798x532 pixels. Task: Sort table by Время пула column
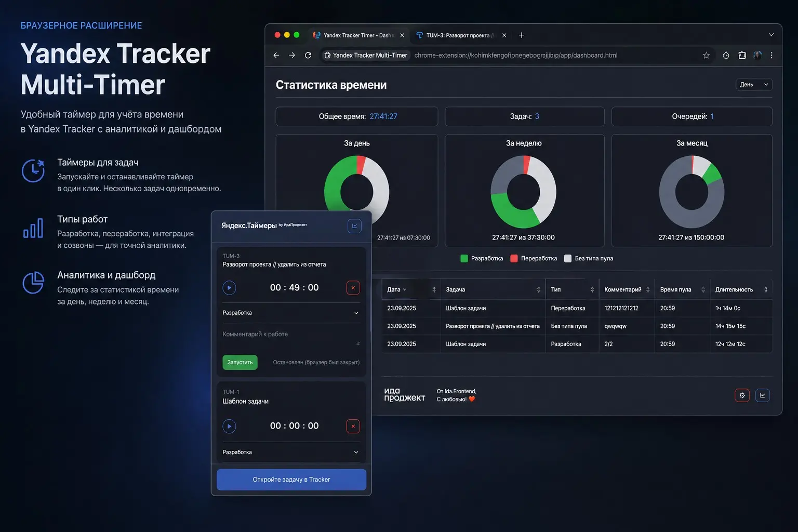point(703,289)
